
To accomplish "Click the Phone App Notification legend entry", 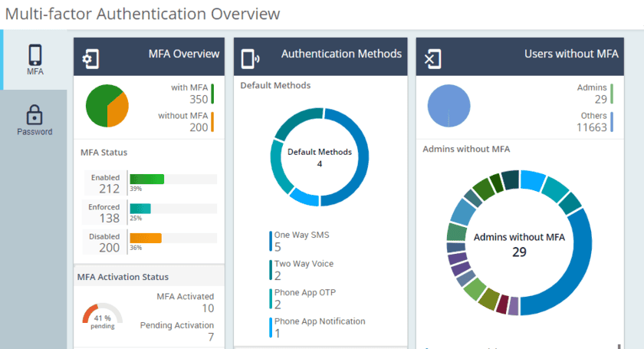I will (x=319, y=328).
